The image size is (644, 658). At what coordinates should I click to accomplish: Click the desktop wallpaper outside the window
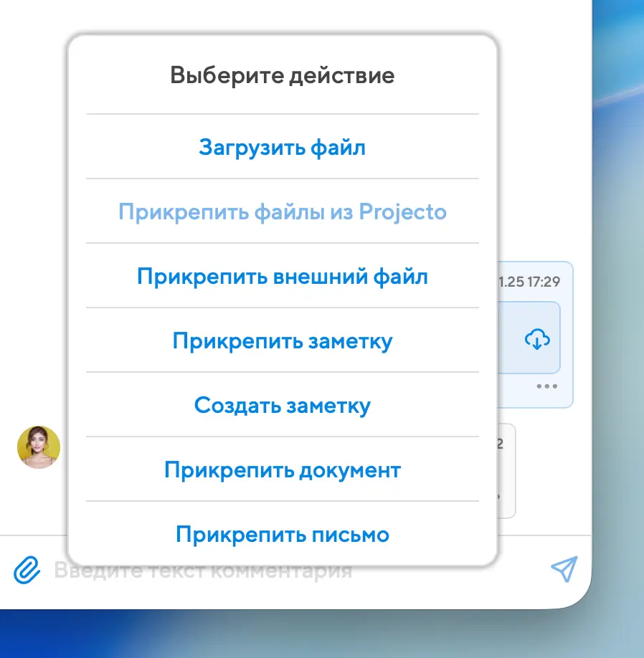pyautogui.click(x=617, y=287)
